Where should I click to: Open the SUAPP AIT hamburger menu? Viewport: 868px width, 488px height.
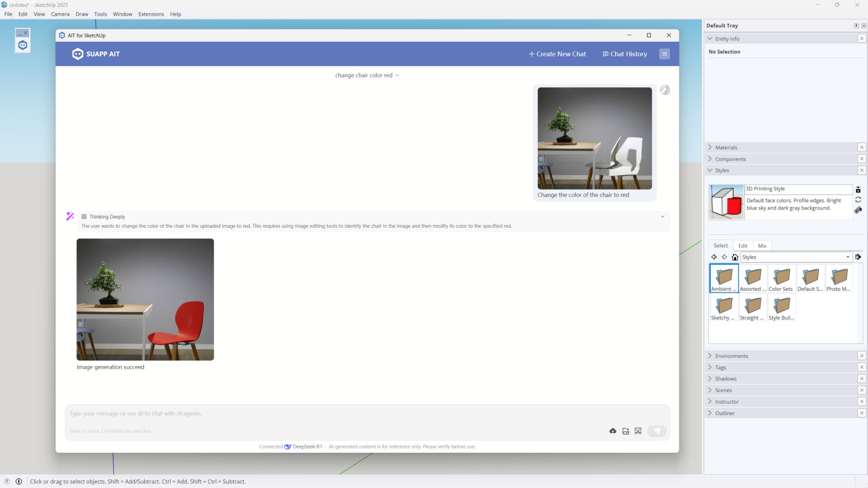click(664, 54)
